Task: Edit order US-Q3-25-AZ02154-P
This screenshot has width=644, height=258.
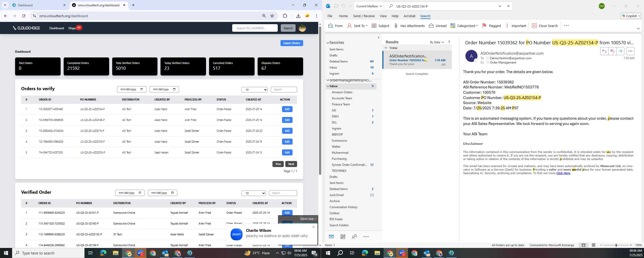Action: coord(287,109)
